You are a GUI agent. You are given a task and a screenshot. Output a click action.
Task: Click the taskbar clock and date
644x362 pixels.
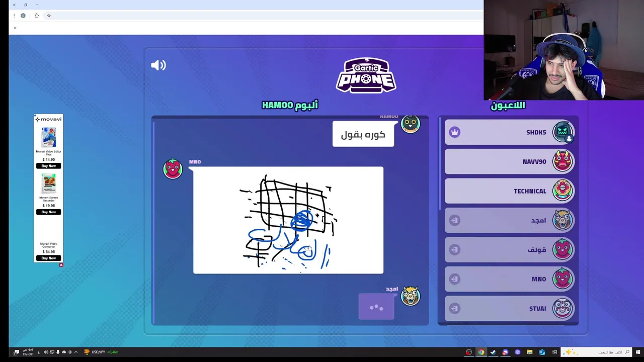(x=28, y=352)
